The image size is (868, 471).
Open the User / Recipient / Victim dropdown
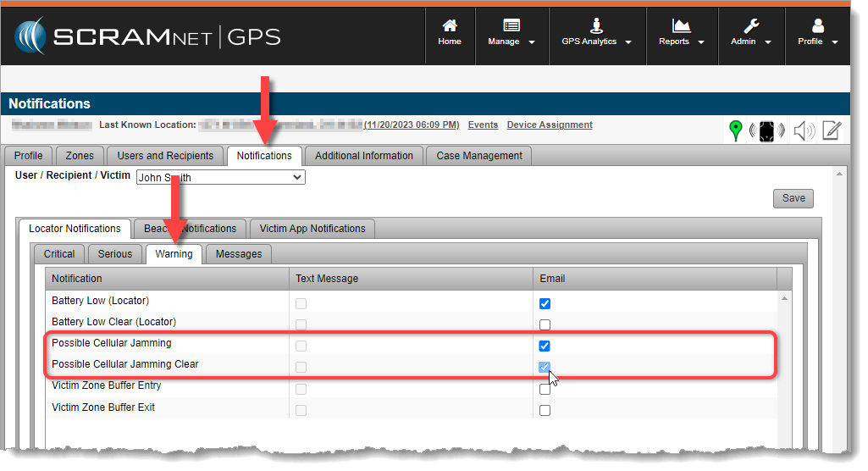point(220,177)
